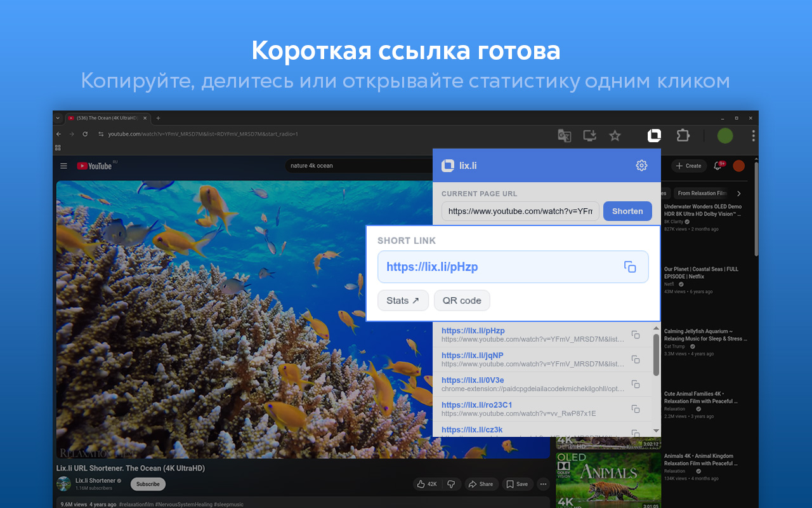Screen dimensions: 812x508
Task: Open the browser profile avatar
Action: (725, 135)
